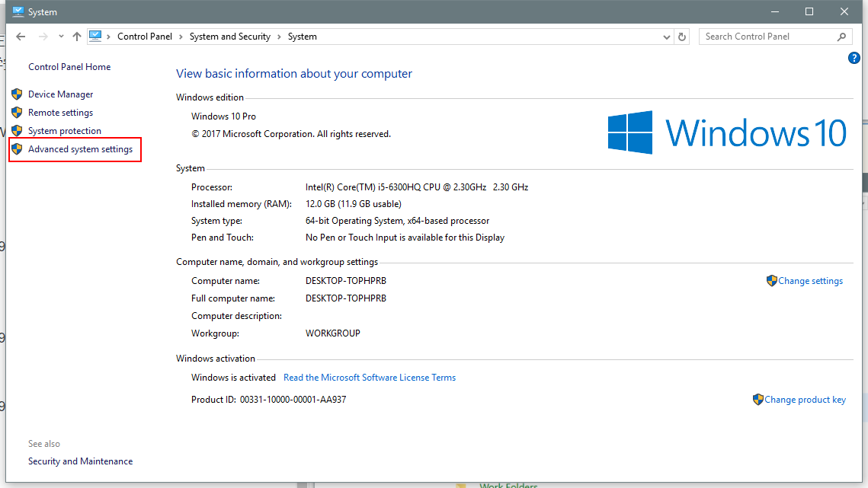Select the DESKTOP-TOPHPRB value beside Full computer name
Image resolution: width=868 pixels, height=488 pixels.
pos(346,298)
